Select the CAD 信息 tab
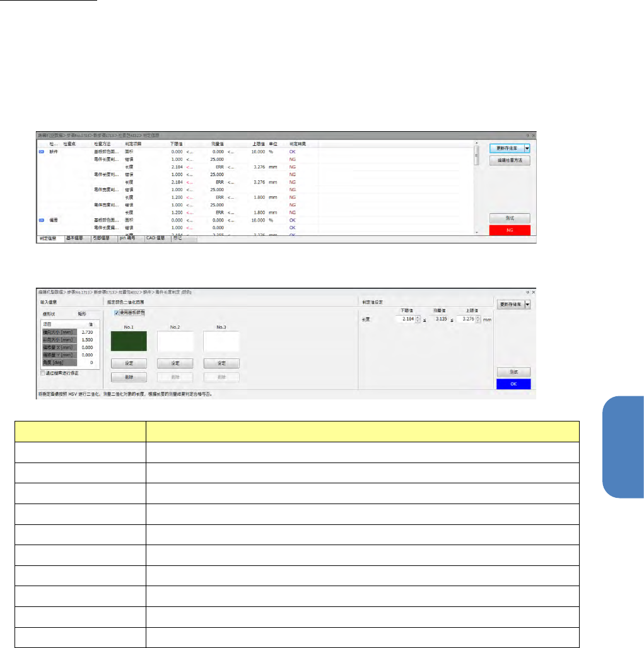The image size is (644, 648). 156,239
